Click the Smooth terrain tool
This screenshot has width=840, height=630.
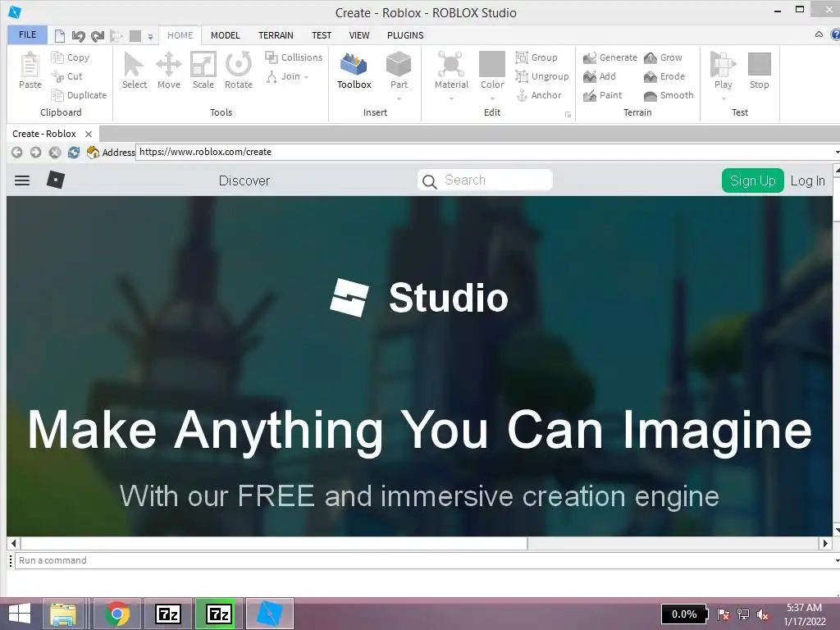(669, 95)
